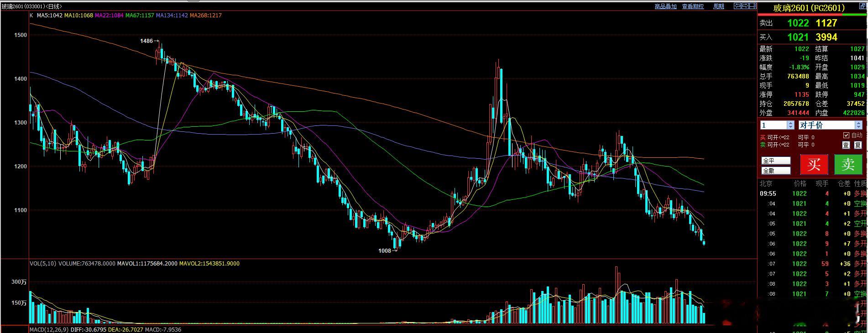Screen dimensions: 868x333
Task: Click the chart title 玻璃2601(033001)<日线>
Action: click(31, 6)
